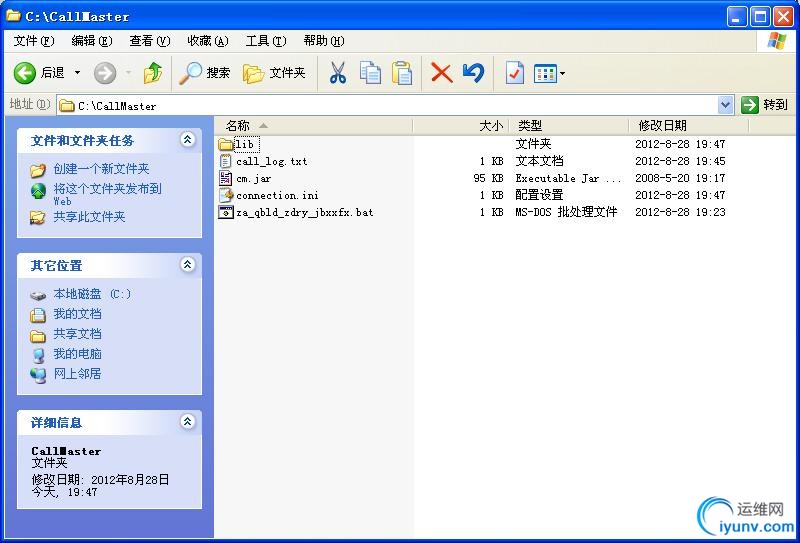Image resolution: width=800 pixels, height=543 pixels.
Task: Click the My Computer monitor icon
Action: coord(38,355)
